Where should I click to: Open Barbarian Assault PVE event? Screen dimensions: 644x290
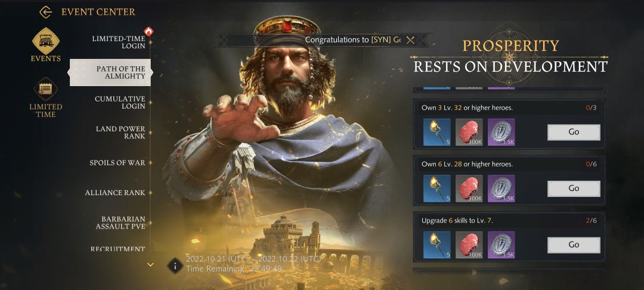coord(120,223)
